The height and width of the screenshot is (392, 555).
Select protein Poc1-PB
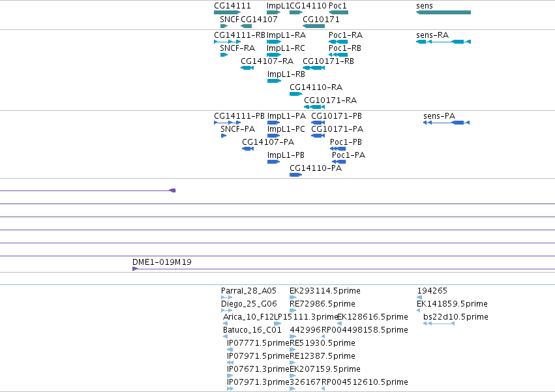click(338, 149)
